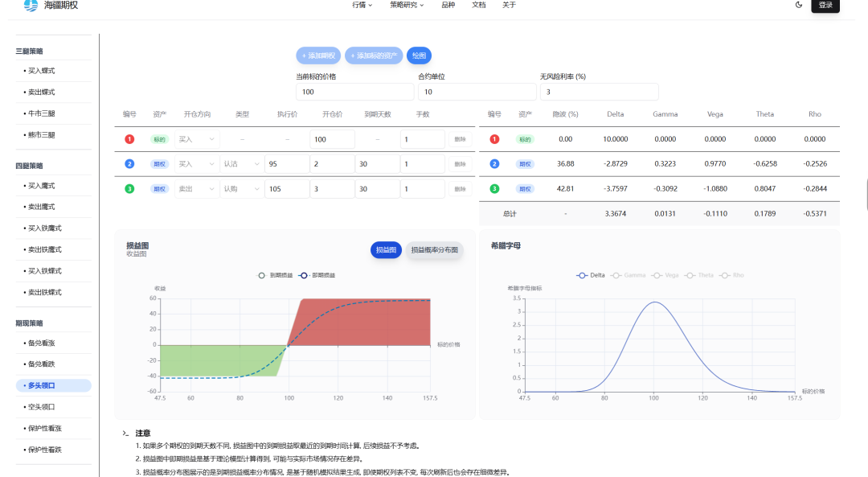Open 类型 dropdown showing 认沽

click(241, 164)
